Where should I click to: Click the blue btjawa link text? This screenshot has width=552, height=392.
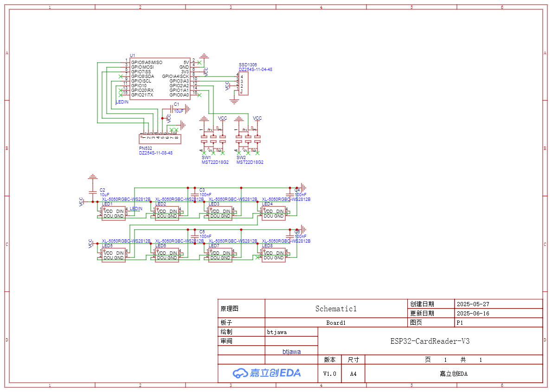click(291, 352)
